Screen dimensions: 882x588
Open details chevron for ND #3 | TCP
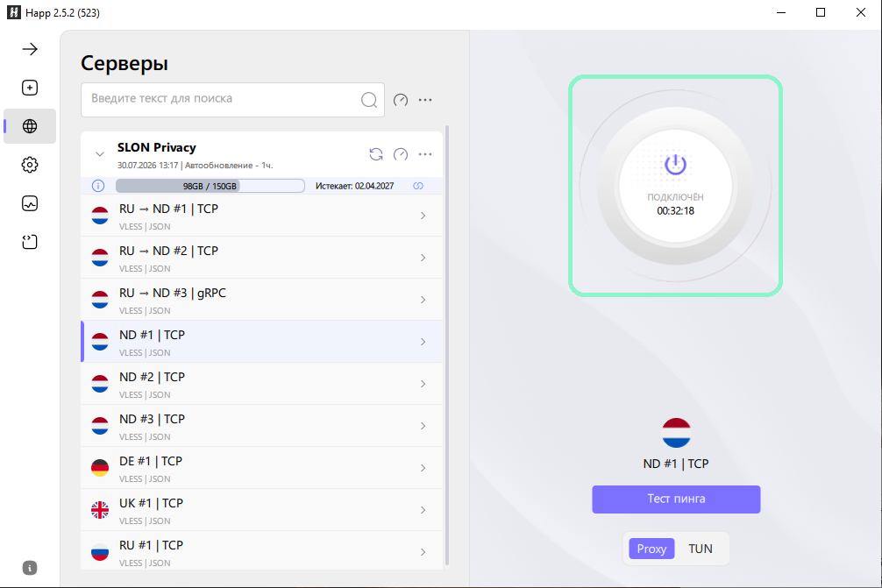(x=423, y=426)
